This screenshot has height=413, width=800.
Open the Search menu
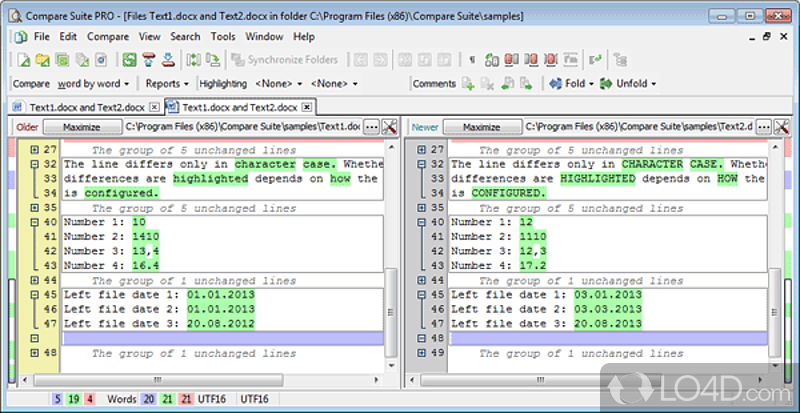tap(185, 37)
